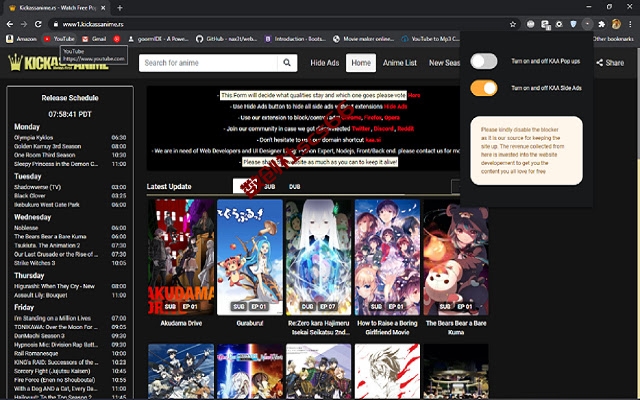Open the Opera extension link

[392, 118]
